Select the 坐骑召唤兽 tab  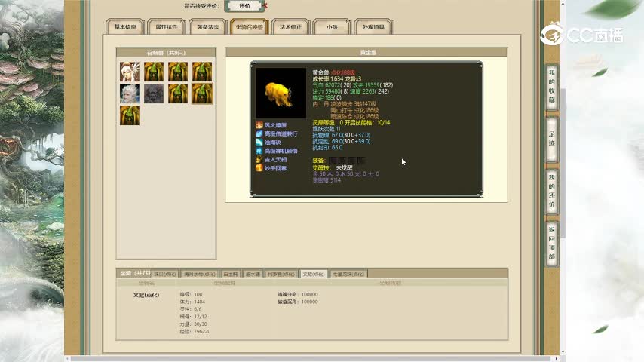(x=250, y=27)
